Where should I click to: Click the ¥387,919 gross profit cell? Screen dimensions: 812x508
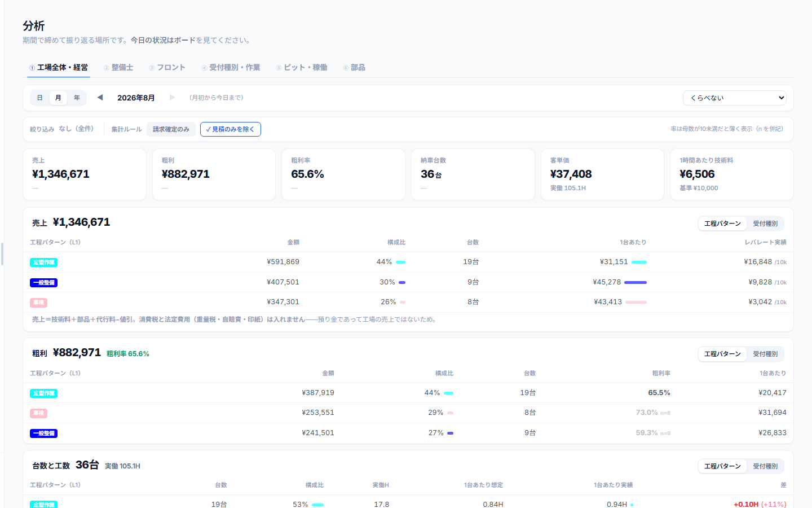pos(318,393)
